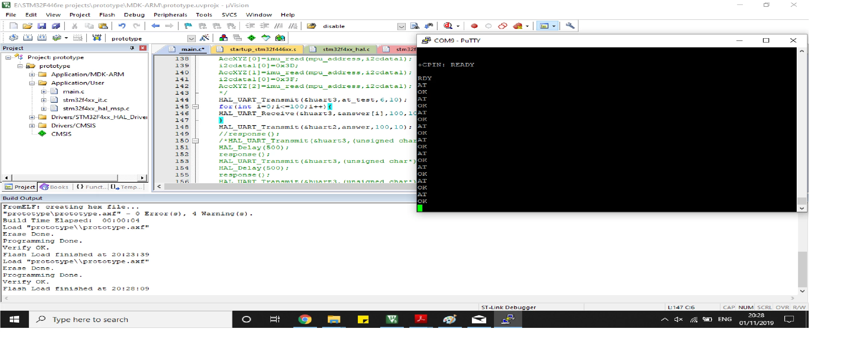Screen dimensions: 868x347
Task: Open the Find in Files icon
Action: [415, 26]
